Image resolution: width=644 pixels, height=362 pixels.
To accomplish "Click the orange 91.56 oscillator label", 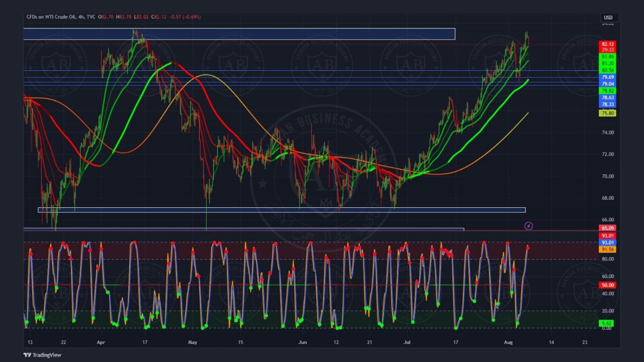I will 608,249.
